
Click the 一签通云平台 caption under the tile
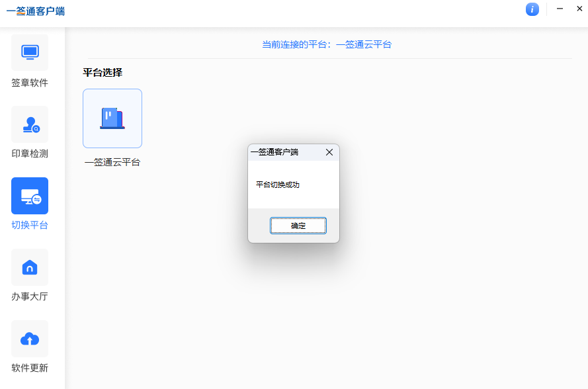point(112,162)
